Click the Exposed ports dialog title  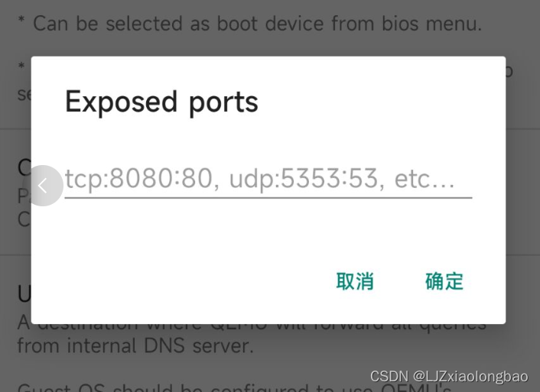coord(161,102)
